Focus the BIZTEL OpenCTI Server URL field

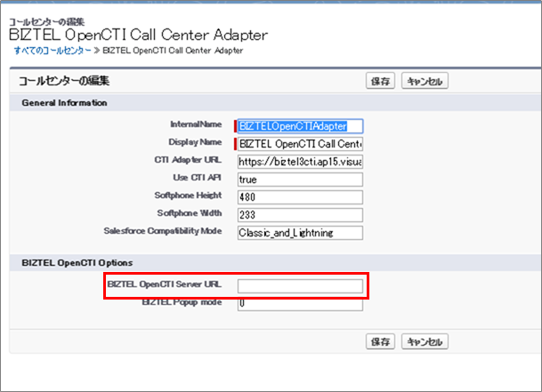(300, 286)
